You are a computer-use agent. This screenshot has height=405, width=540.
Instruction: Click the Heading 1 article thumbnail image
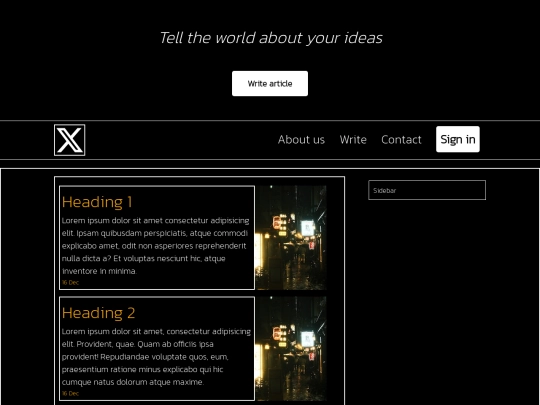coord(291,238)
